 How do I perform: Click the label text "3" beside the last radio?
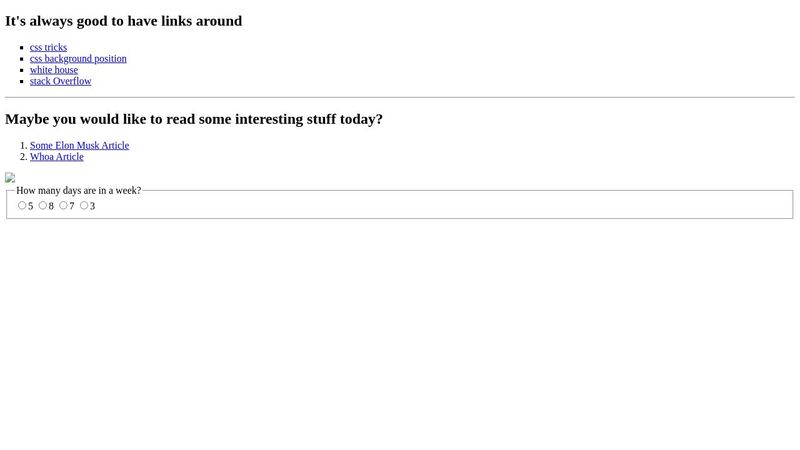[x=93, y=206]
